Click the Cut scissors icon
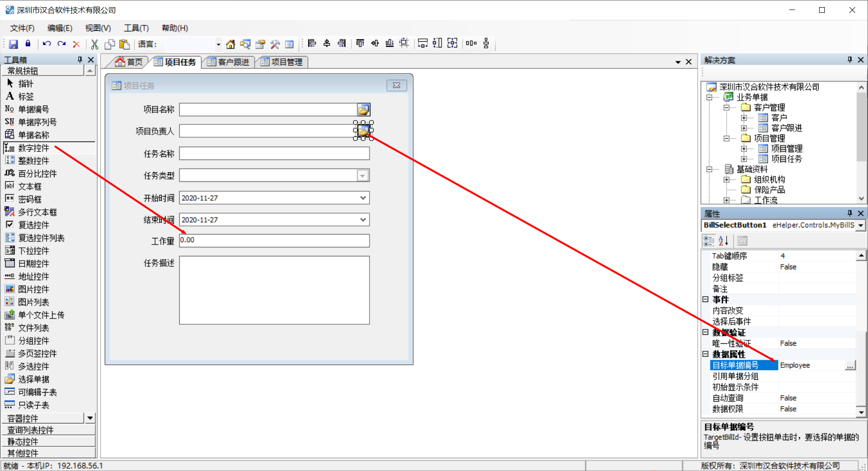Image resolution: width=868 pixels, height=471 pixels. click(x=94, y=44)
